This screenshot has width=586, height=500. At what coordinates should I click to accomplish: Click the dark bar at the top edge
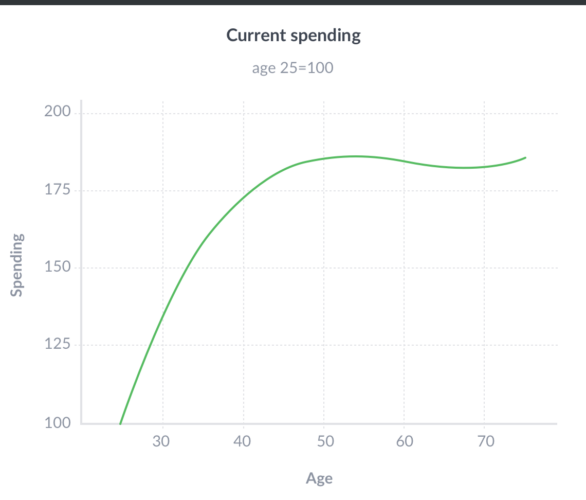coord(293,2)
